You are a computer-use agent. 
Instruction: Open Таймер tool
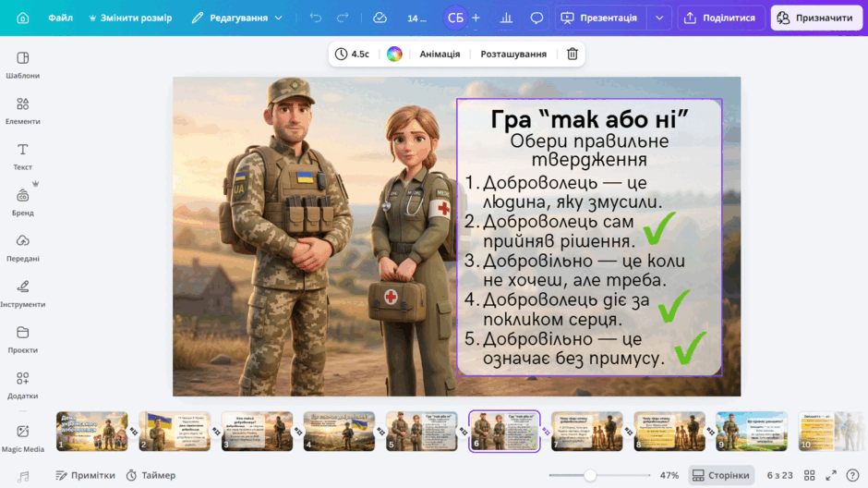pyautogui.click(x=151, y=475)
